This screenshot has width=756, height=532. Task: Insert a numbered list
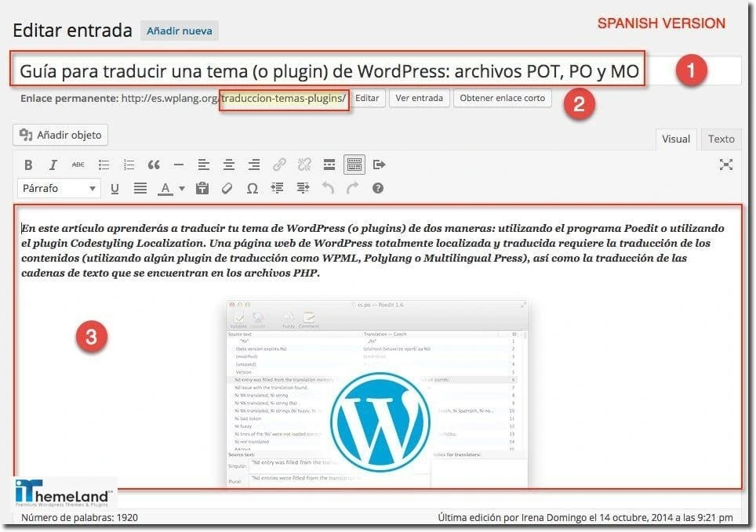coord(129,165)
